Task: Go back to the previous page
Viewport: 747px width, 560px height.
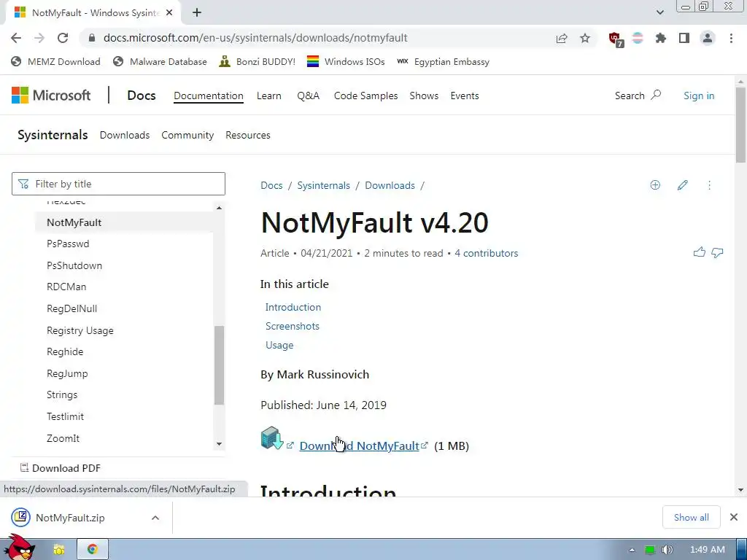Action: 16,38
